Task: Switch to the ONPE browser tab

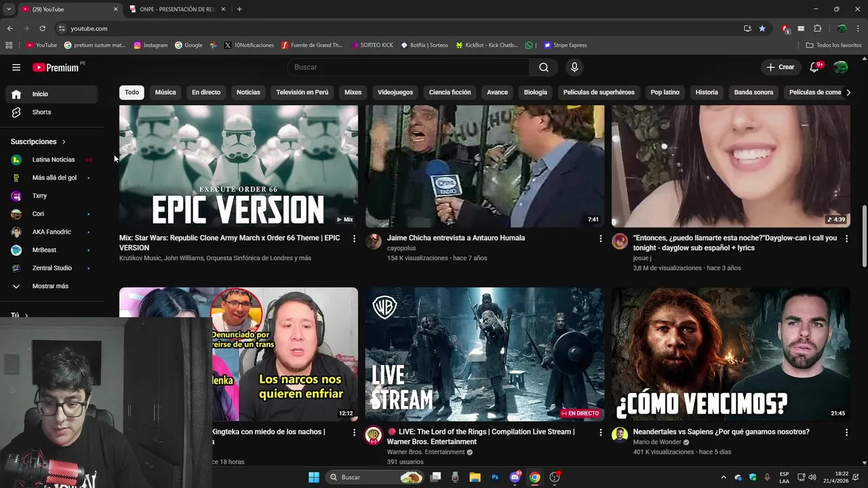Action: 176,9
